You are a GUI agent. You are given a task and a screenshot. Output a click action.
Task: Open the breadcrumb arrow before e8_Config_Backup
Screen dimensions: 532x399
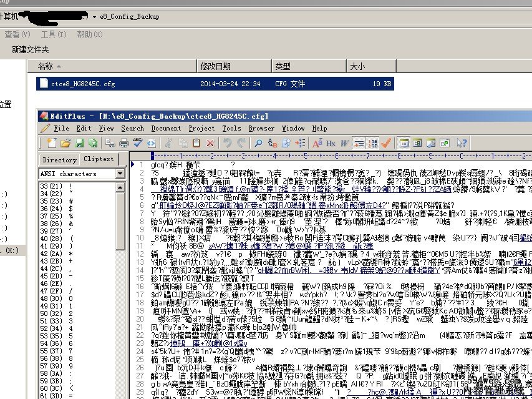coord(94,17)
